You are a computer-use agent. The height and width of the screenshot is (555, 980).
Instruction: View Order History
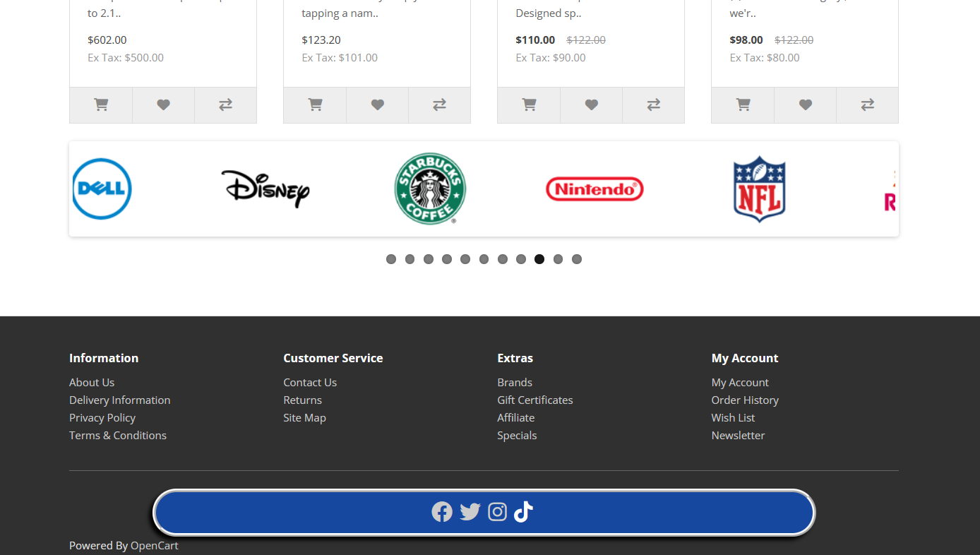click(745, 400)
